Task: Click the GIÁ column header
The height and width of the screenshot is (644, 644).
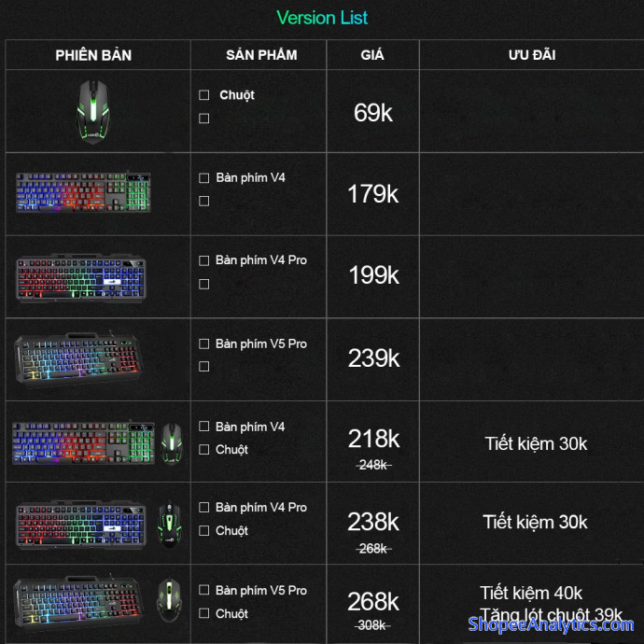Action: [x=372, y=55]
